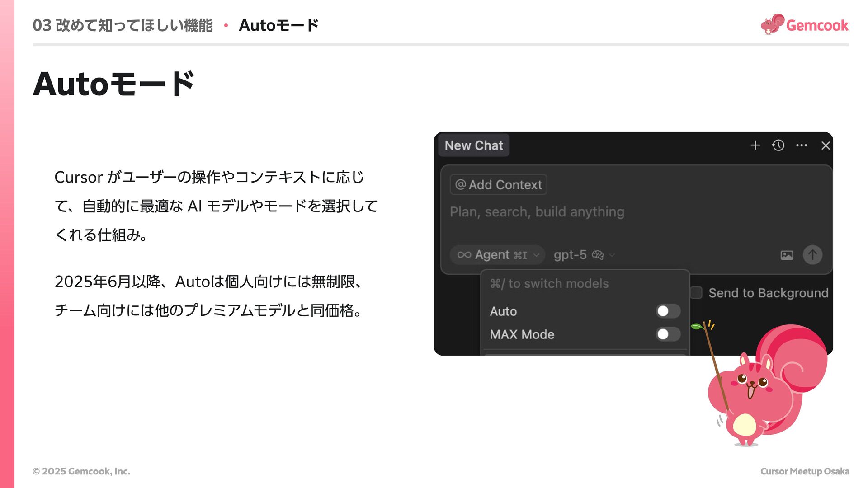Click the 'Cursor Meetup Osaka' footer text
868x488 pixels.
point(805,471)
